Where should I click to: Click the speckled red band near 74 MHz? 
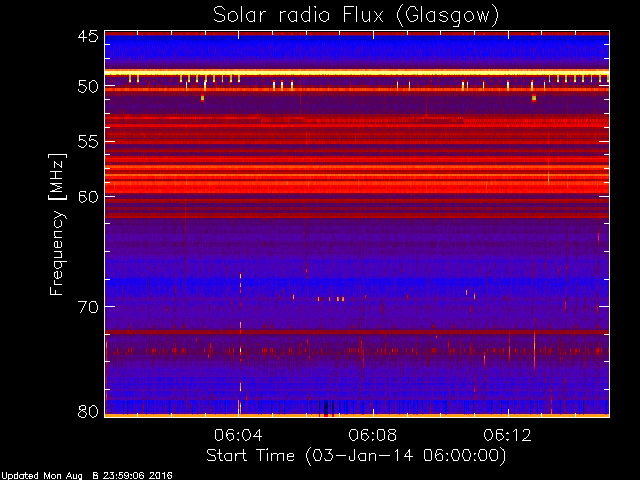coord(356,351)
